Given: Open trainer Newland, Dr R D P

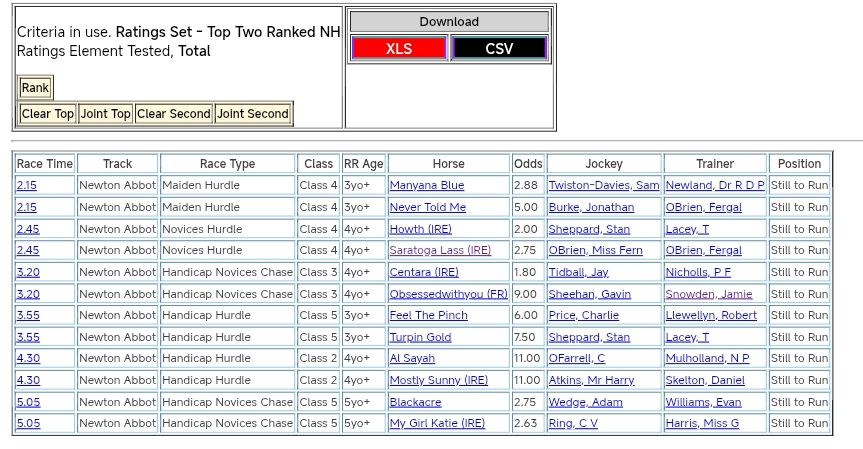Looking at the screenshot, I should tap(714, 185).
